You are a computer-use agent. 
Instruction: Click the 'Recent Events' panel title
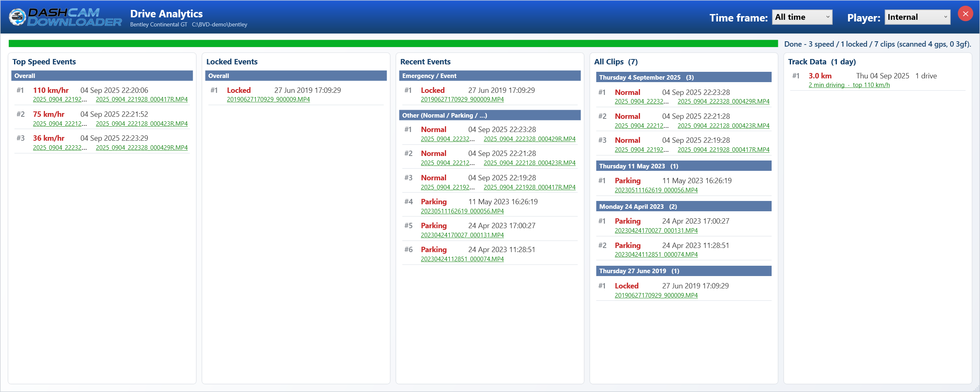point(425,62)
